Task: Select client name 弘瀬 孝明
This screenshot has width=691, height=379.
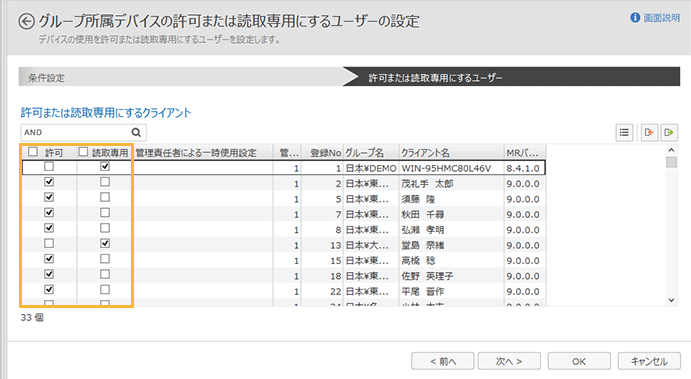Action: click(422, 230)
